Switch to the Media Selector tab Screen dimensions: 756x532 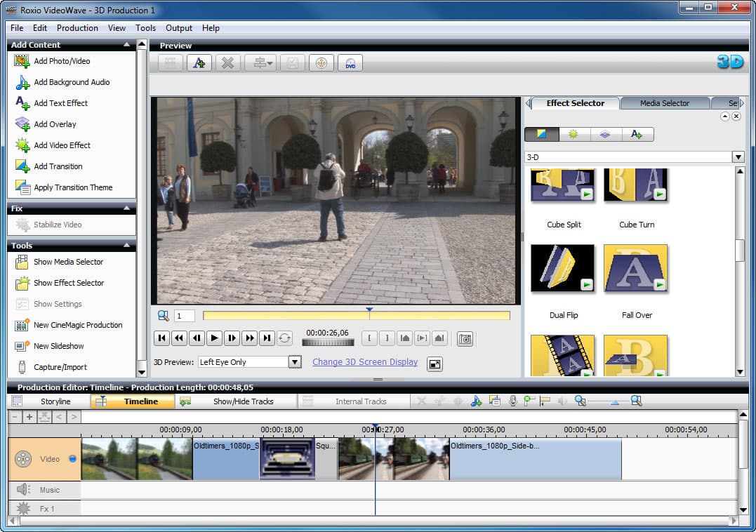664,103
